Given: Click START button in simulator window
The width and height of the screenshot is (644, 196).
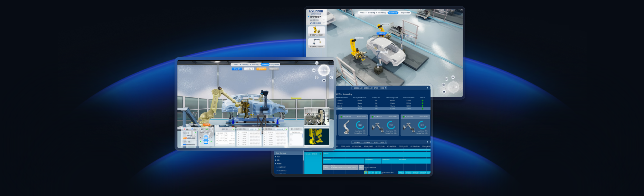Looking at the screenshot, I should (x=237, y=69).
